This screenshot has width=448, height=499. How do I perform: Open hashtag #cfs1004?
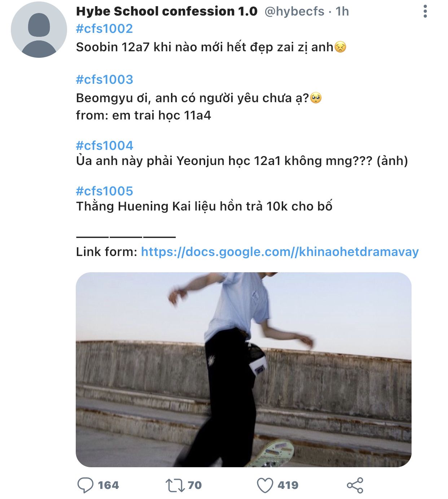105,146
